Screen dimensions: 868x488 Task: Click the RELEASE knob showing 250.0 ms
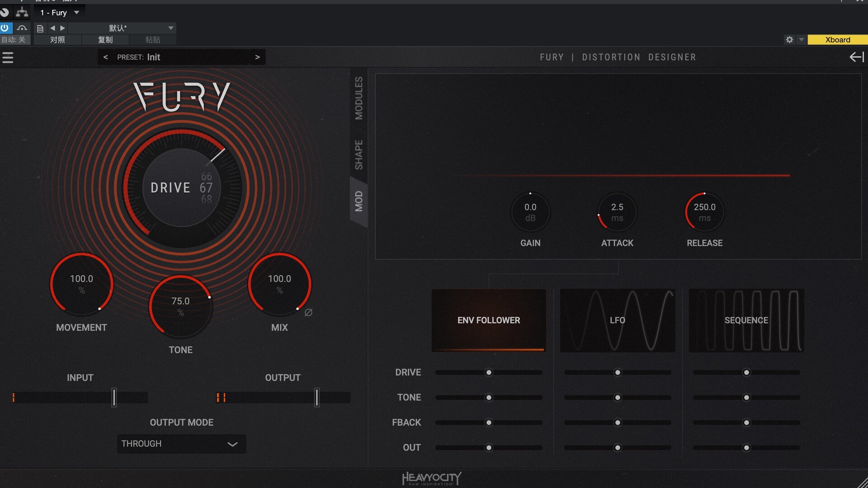pyautogui.click(x=704, y=212)
